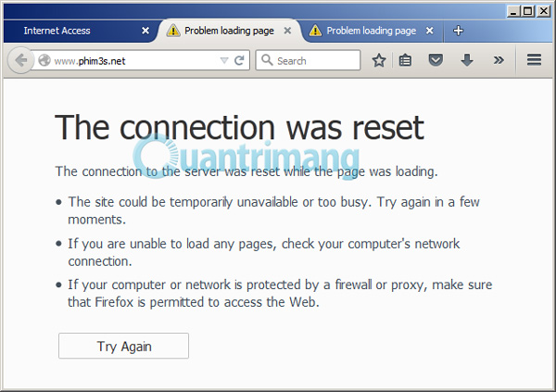Show more tools via overflow chevron
Viewport: 556px width, 392px height.
point(498,60)
